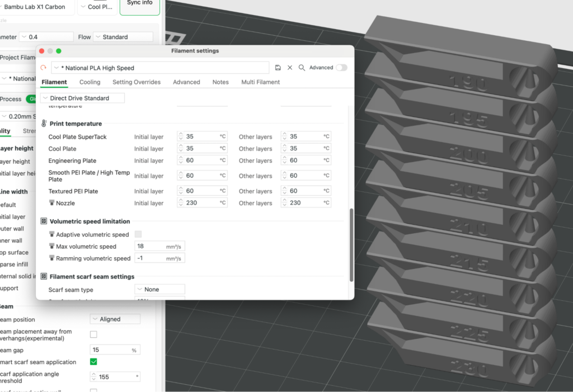Edit Ramming volumetric speed value
Screen dimensions: 573x392
(159, 258)
